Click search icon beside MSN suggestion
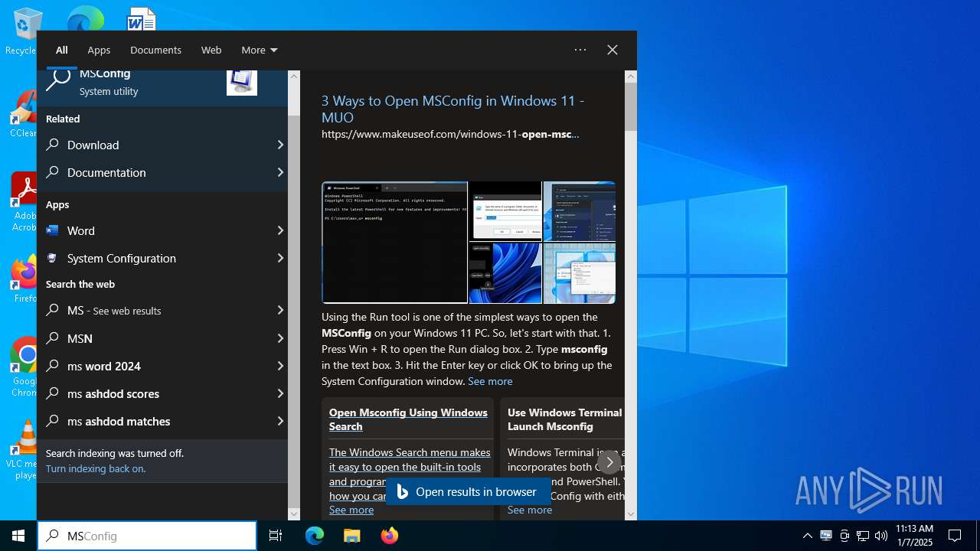The image size is (980, 551). 52,338
